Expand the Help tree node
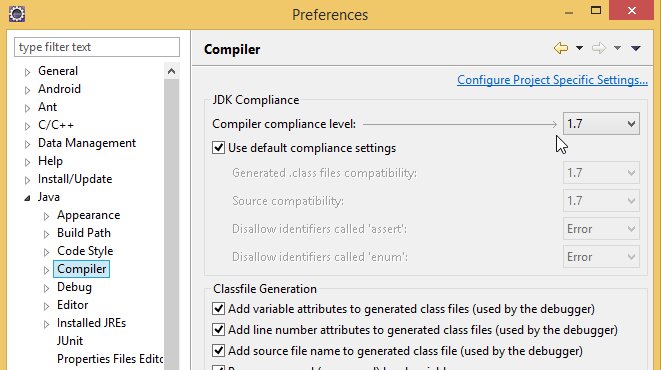Image resolution: width=661 pixels, height=370 pixels. point(27,162)
